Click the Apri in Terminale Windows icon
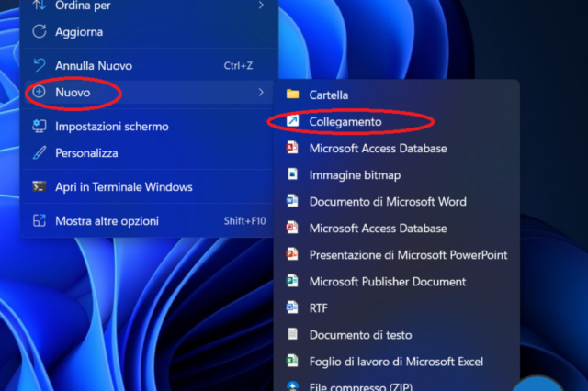Screen dimensions: 588x391 40,186
